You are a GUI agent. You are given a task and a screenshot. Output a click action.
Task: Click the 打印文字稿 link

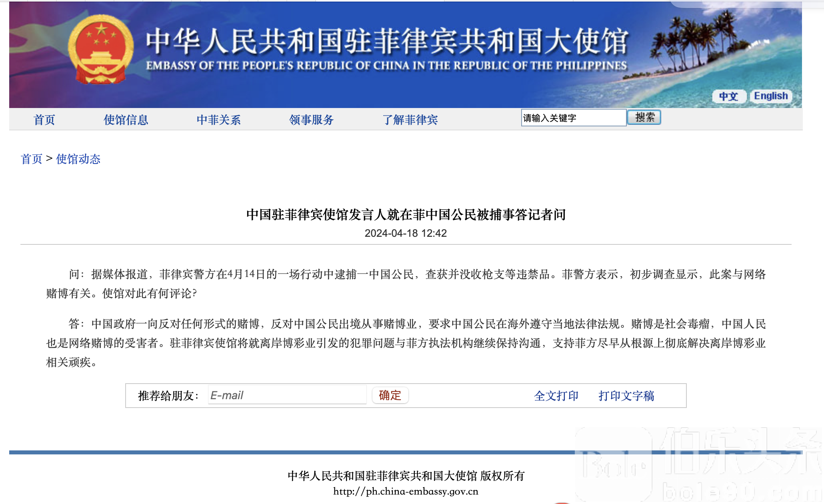pyautogui.click(x=626, y=396)
